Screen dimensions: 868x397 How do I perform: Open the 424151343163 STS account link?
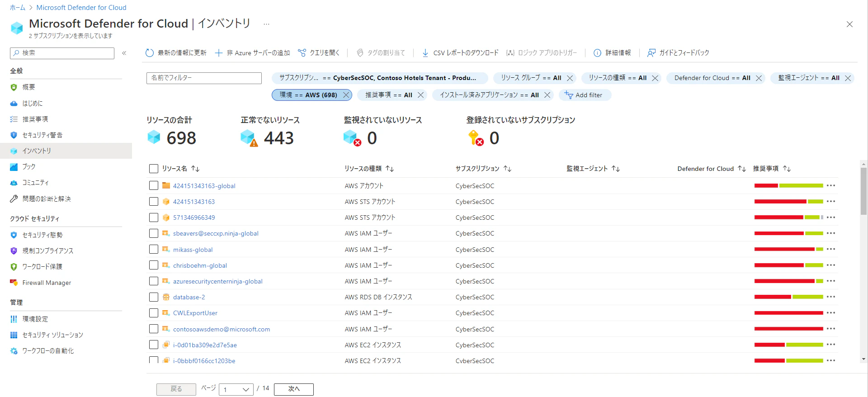[194, 202]
